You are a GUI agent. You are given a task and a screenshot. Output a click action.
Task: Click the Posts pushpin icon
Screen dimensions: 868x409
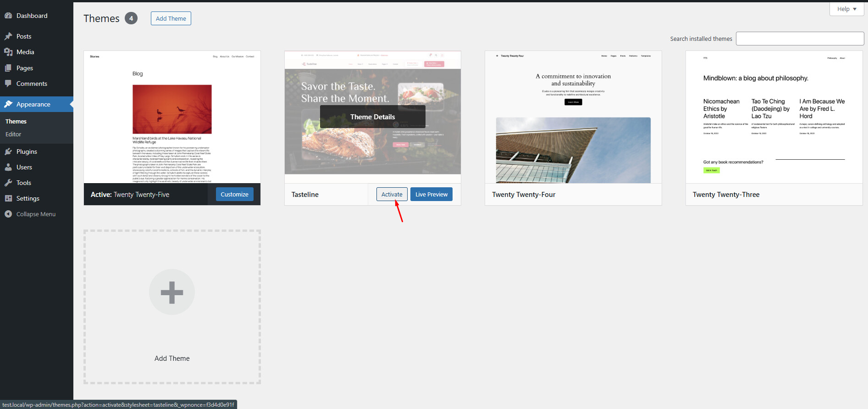(x=8, y=36)
